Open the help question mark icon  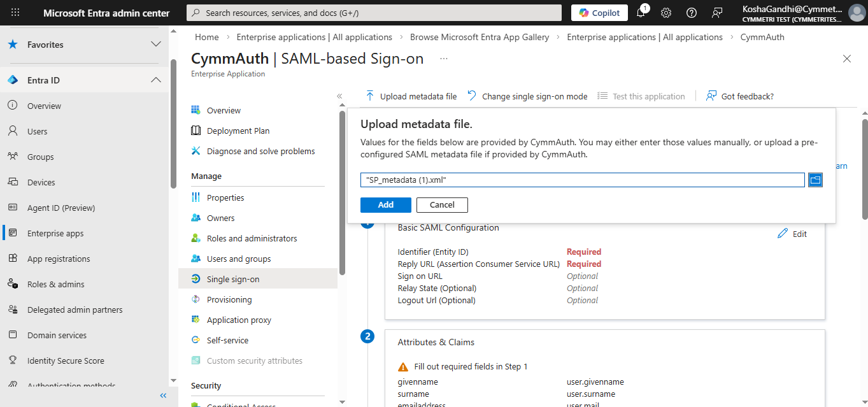692,13
